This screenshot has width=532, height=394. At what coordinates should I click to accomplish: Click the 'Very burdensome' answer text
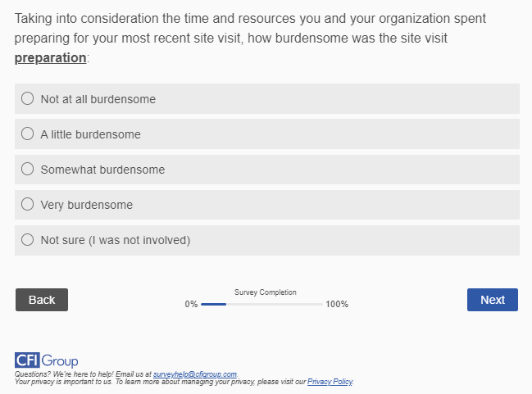tap(86, 205)
